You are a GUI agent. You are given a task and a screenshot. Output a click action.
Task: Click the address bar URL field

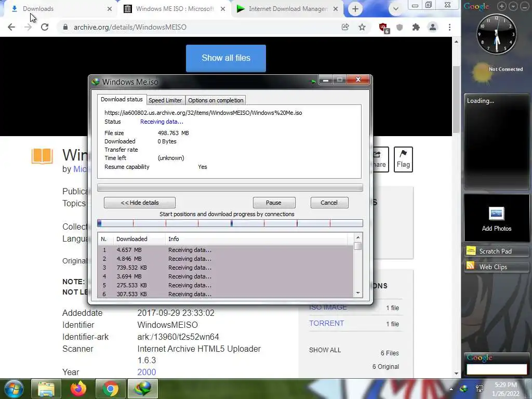200,27
